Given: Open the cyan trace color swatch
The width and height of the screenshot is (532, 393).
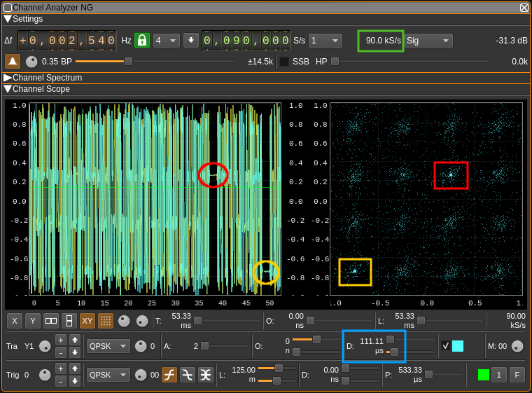Looking at the screenshot, I should tap(458, 346).
